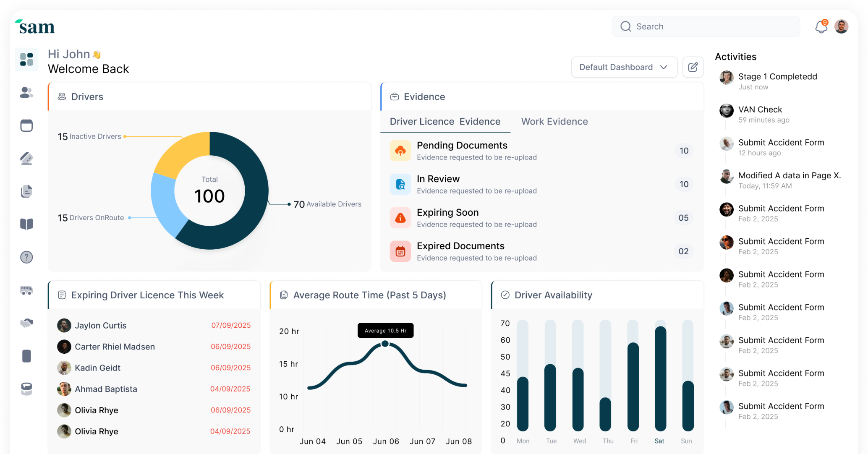This screenshot has width=868, height=454.
Task: Open the notifications bell icon
Action: (821, 27)
